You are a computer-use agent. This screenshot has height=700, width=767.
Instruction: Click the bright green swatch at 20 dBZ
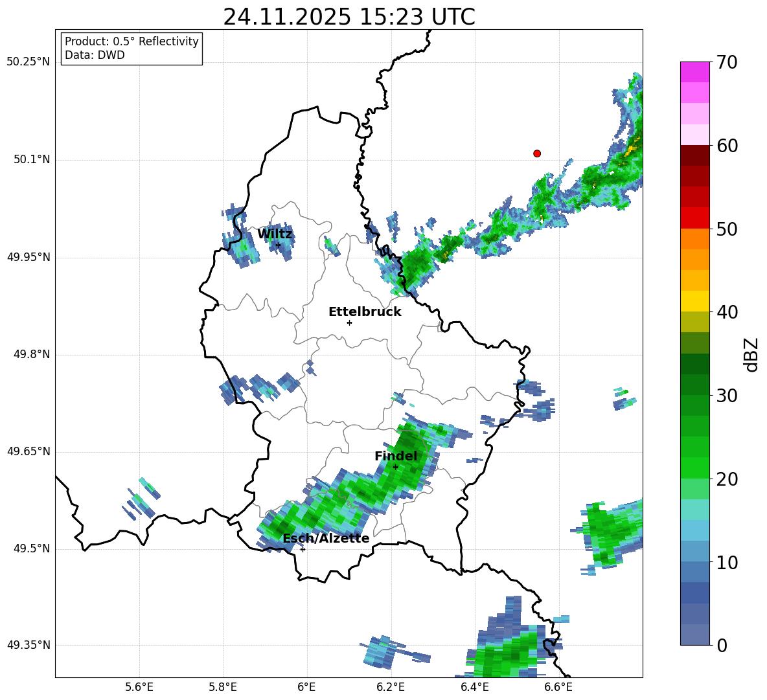pos(695,468)
